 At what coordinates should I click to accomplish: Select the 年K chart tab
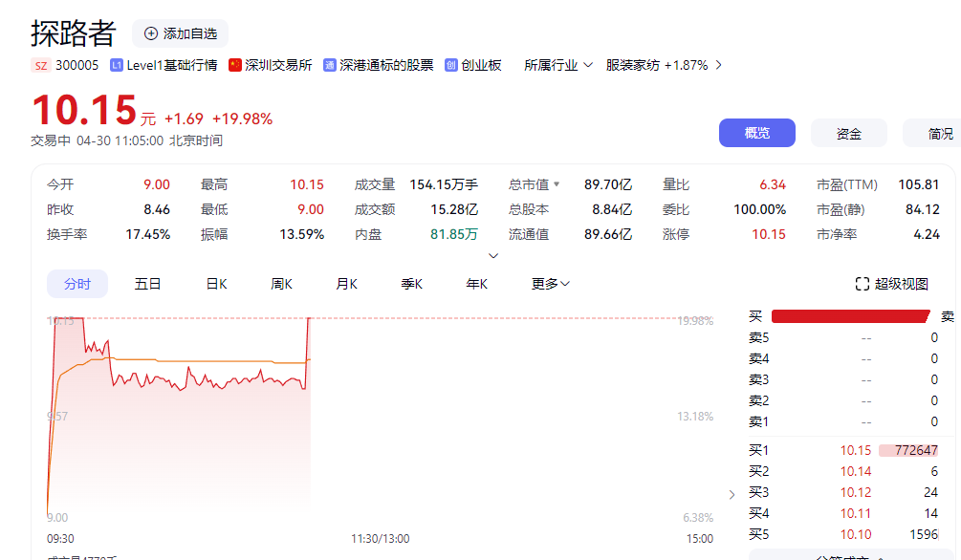point(476,284)
